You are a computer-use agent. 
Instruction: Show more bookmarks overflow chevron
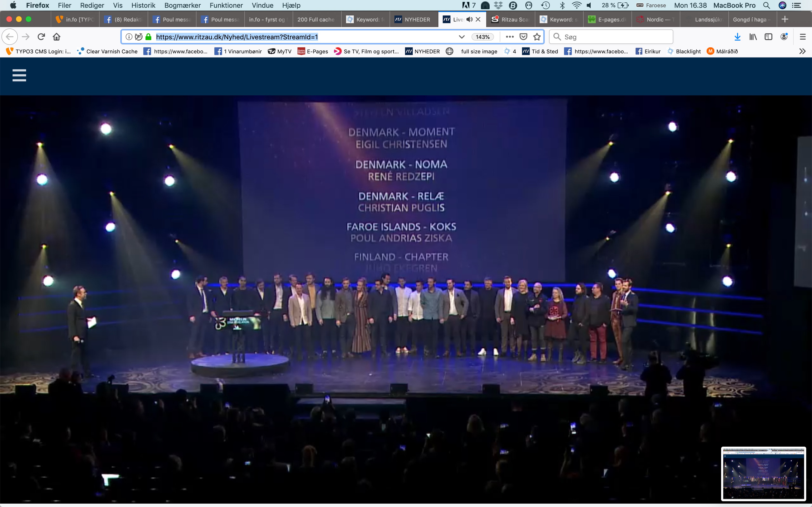coord(802,51)
